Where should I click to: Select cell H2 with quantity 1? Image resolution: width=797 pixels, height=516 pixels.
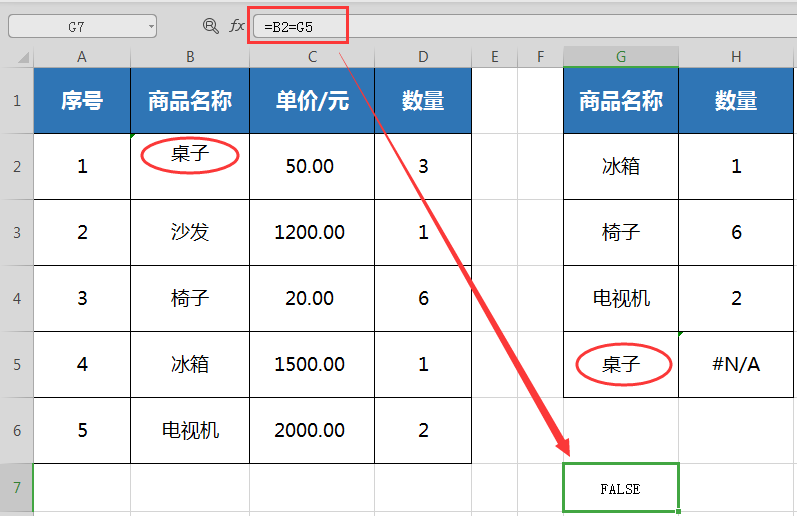(x=736, y=167)
